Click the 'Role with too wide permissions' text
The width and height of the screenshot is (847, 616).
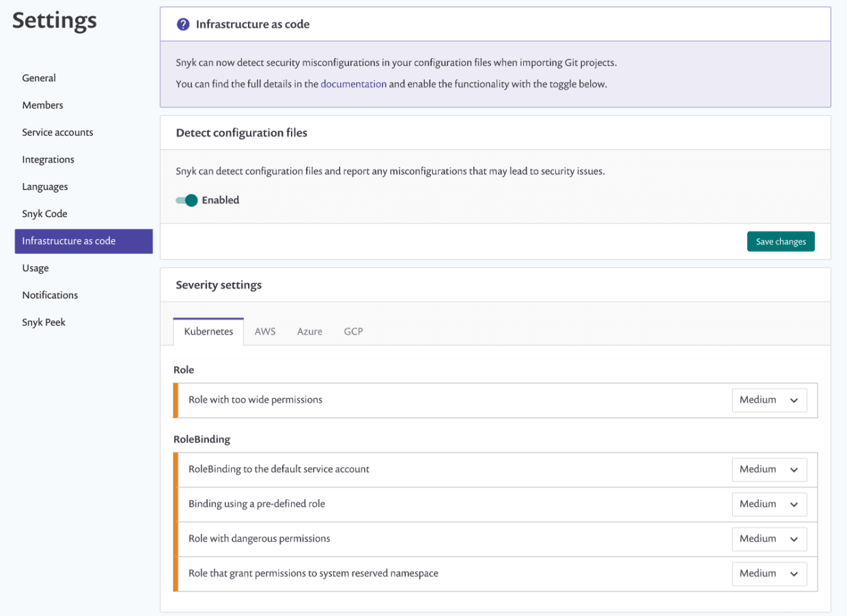coord(255,400)
